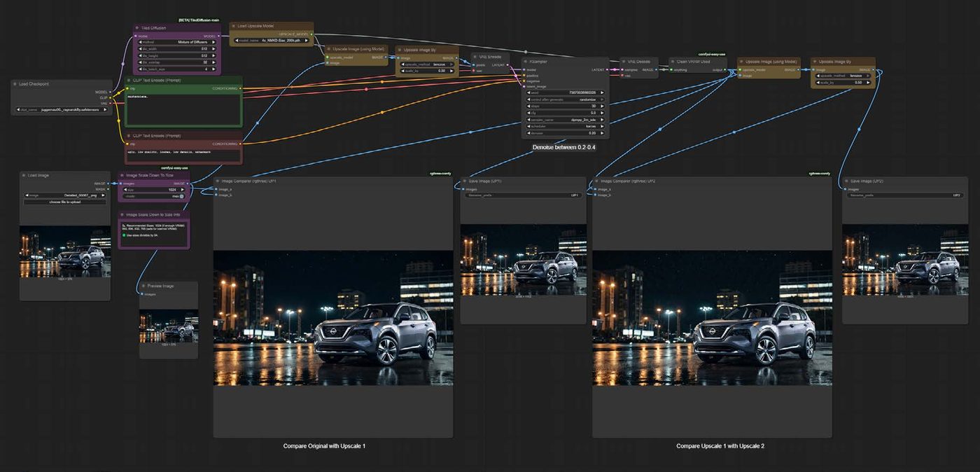Open the image dropdown showing Detailed_00067_.png

point(65,195)
